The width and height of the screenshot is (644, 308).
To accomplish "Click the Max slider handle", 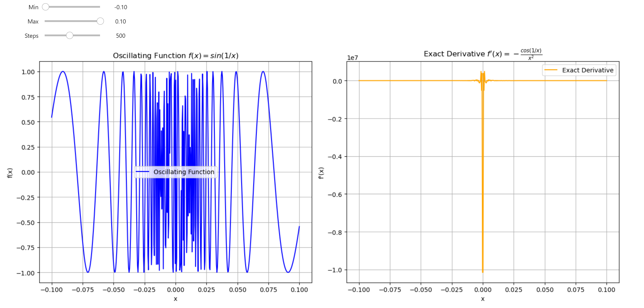I will tap(100, 21).
